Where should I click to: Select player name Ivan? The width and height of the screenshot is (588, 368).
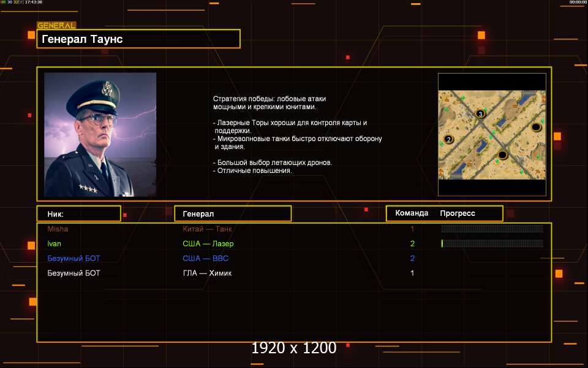coord(54,243)
